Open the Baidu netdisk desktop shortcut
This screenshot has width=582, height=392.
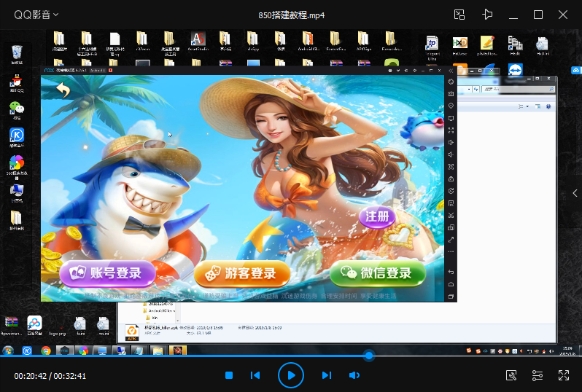pos(34,326)
